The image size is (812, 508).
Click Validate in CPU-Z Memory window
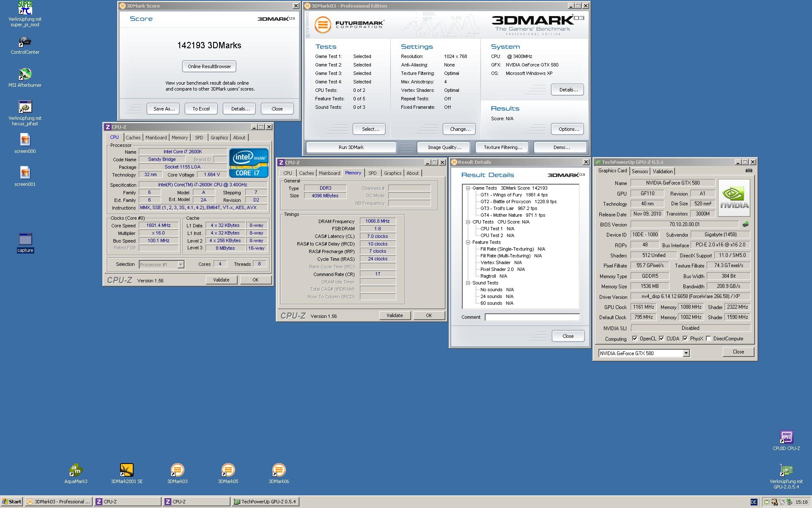click(395, 315)
